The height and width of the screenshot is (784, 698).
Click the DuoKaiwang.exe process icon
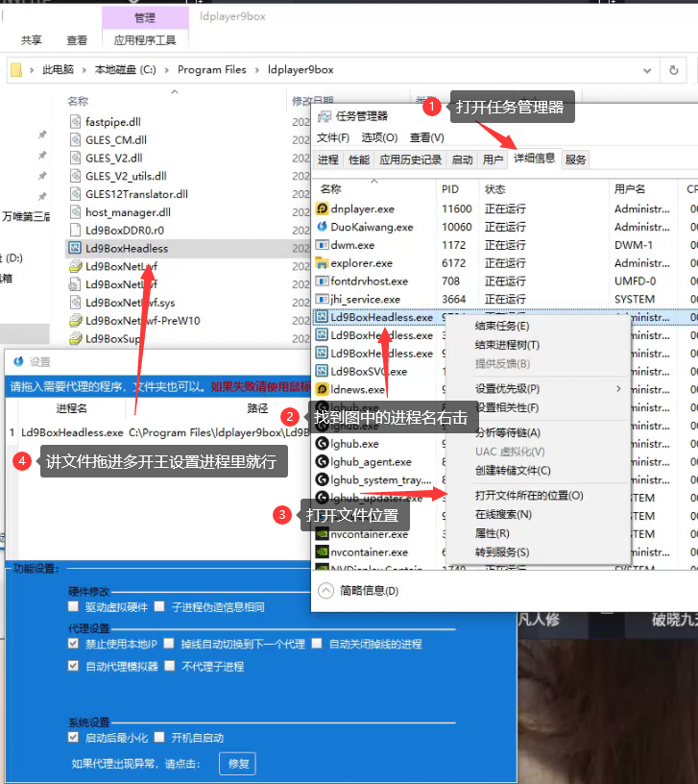click(323, 227)
